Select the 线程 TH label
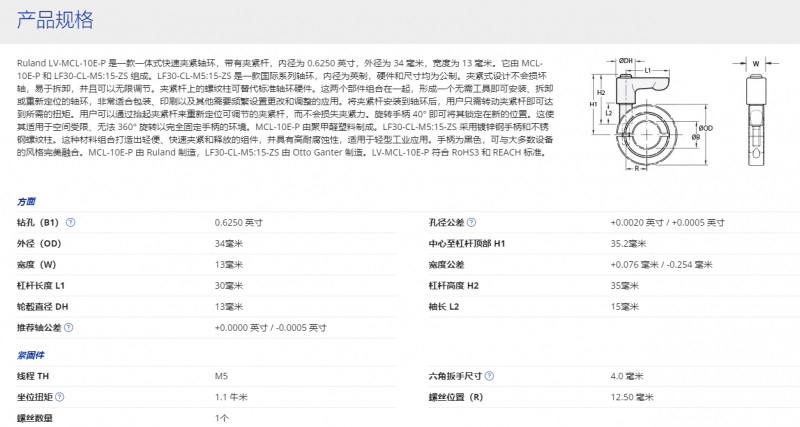The image size is (800, 427). [x=33, y=376]
